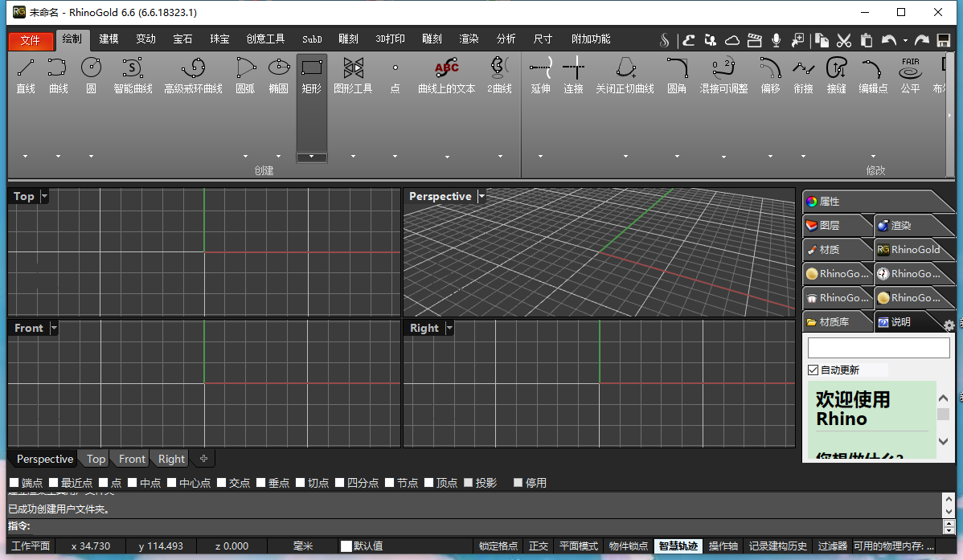Toggle the 停用 disable checkbox
The image size is (963, 560).
click(518, 483)
